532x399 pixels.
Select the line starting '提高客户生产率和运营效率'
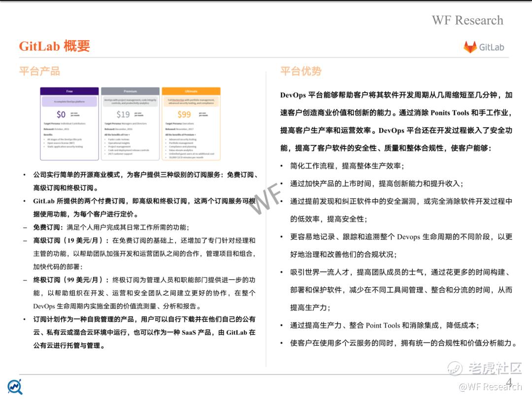[396, 131]
